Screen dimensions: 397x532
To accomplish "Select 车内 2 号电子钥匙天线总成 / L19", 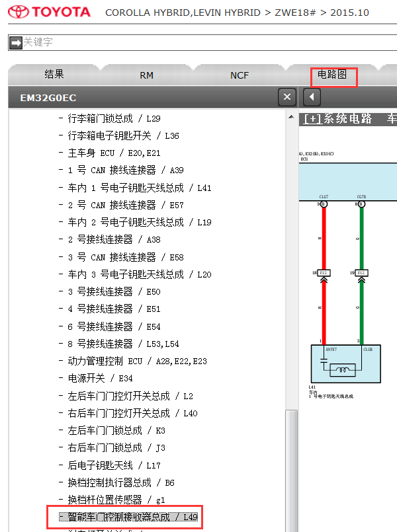I will [x=139, y=222].
